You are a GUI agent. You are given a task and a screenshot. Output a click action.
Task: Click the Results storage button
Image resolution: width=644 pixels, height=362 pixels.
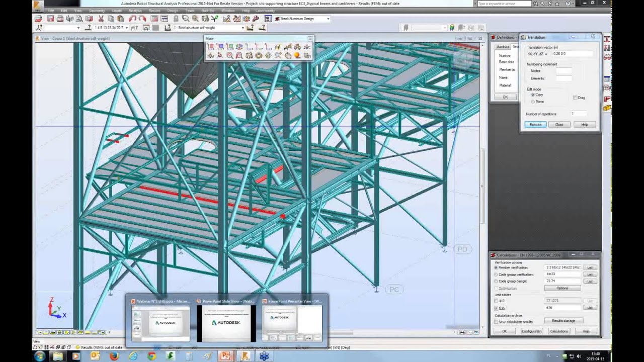click(563, 320)
